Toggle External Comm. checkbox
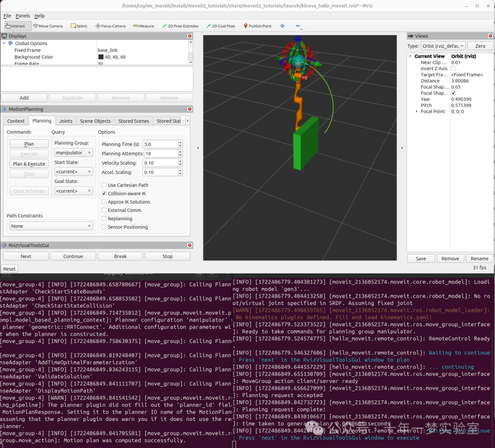Viewport: 495px width, 448px height. (x=104, y=210)
